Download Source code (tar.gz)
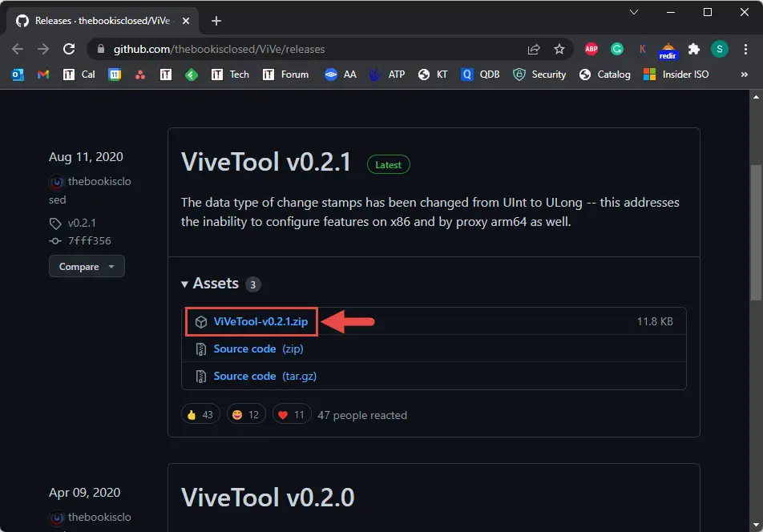763x532 pixels. click(x=264, y=376)
